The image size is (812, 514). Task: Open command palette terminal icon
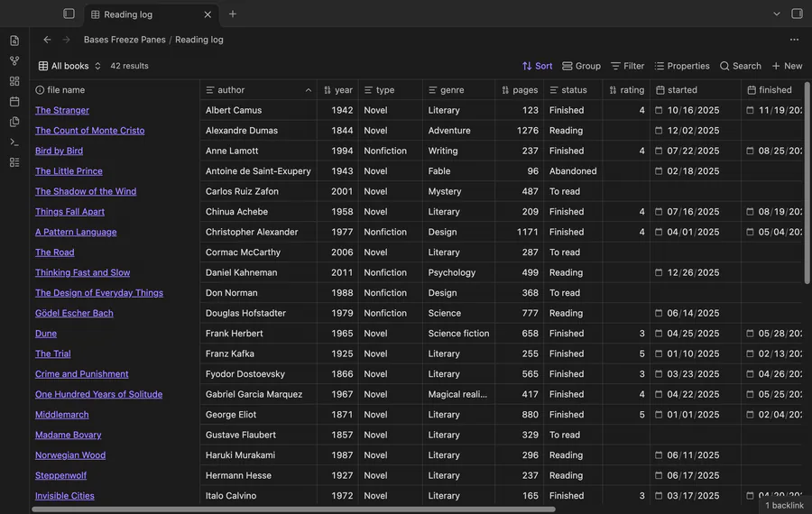point(14,142)
